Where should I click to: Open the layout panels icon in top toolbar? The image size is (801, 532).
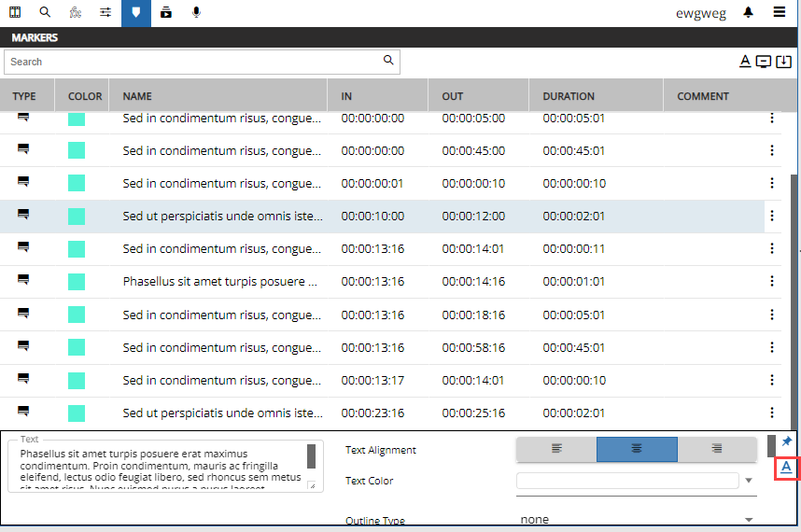click(15, 13)
